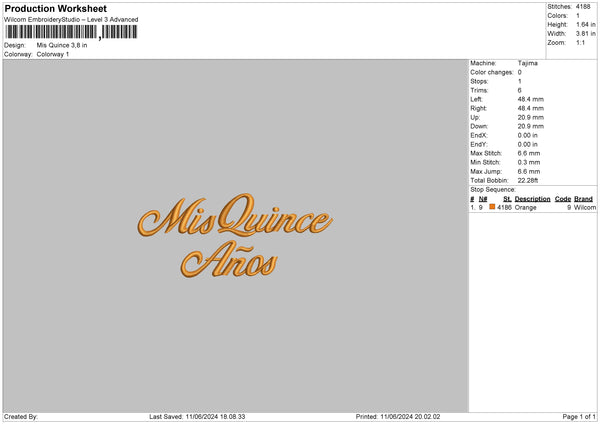Screen dimensions: 600x424
Task: Click the Last Saved date 11/06/2024 18.08.33
Action: click(x=215, y=416)
